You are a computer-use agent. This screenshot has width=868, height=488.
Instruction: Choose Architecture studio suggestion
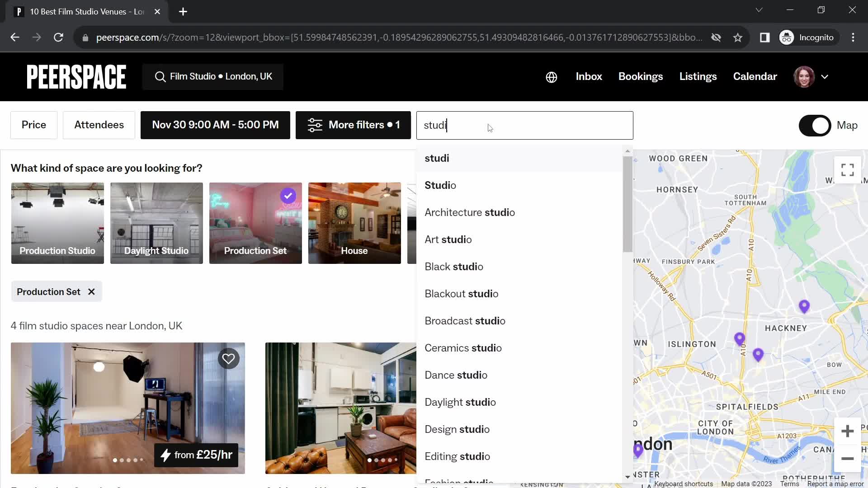[519, 212]
